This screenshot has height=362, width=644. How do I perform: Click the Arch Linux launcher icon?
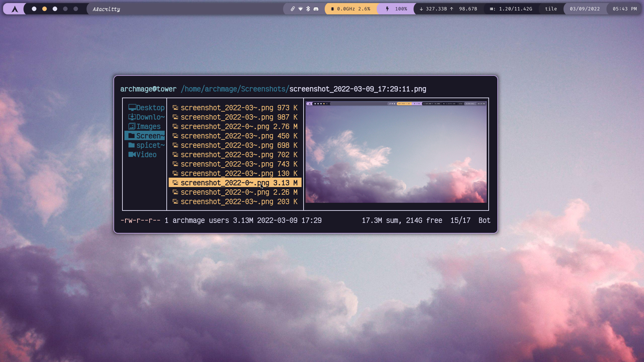tap(14, 9)
